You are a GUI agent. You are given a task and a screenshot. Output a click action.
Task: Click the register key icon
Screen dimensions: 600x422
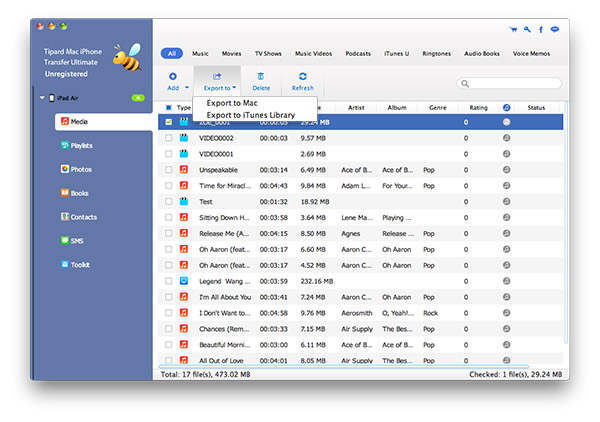point(527,29)
